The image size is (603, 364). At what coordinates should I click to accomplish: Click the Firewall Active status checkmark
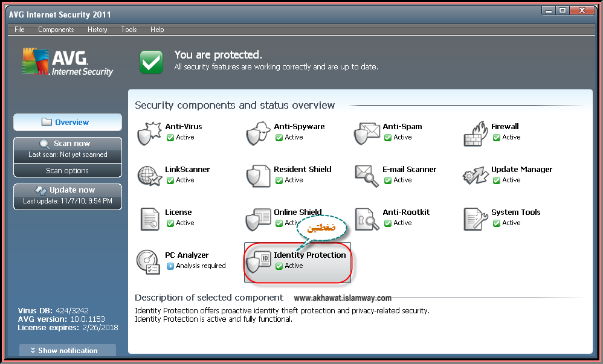497,138
